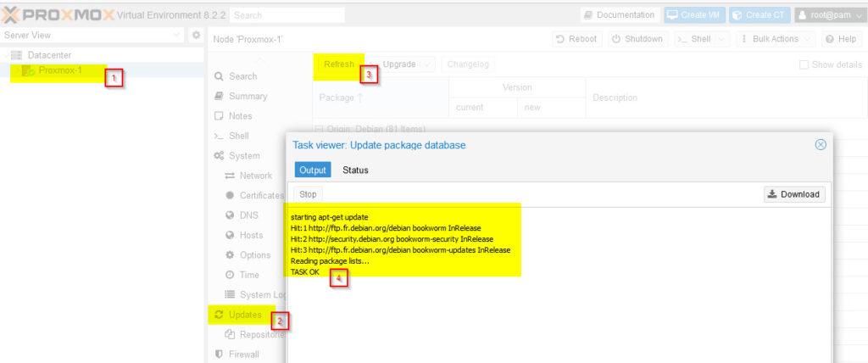Open the Bulk Actions dropdown
868x363 pixels.
click(776, 39)
